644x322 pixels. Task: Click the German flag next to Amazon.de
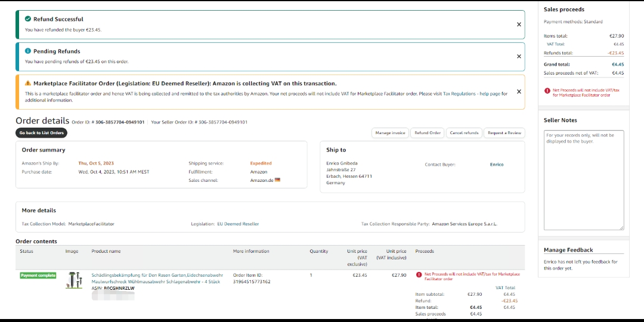[277, 180]
